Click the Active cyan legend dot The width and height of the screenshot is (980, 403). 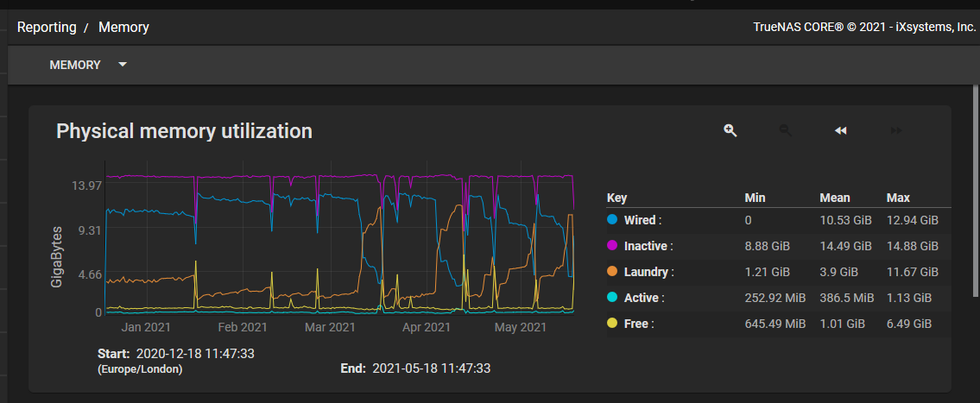click(x=612, y=298)
